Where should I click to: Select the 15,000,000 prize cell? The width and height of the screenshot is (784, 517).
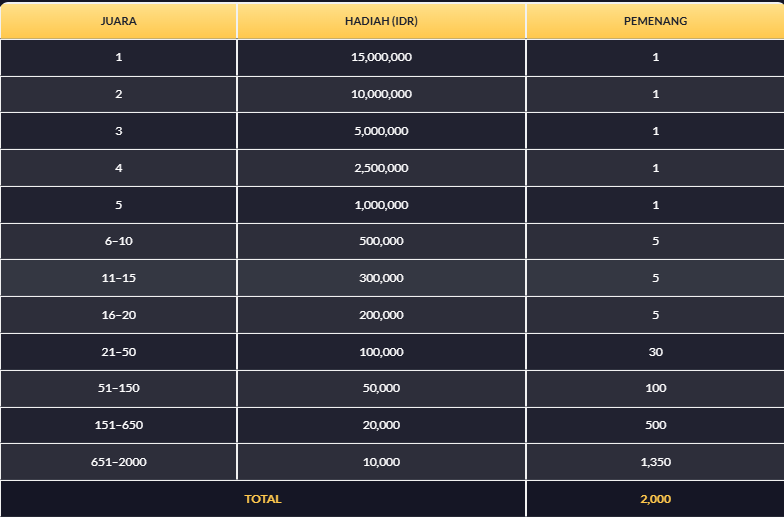pyautogui.click(x=381, y=57)
